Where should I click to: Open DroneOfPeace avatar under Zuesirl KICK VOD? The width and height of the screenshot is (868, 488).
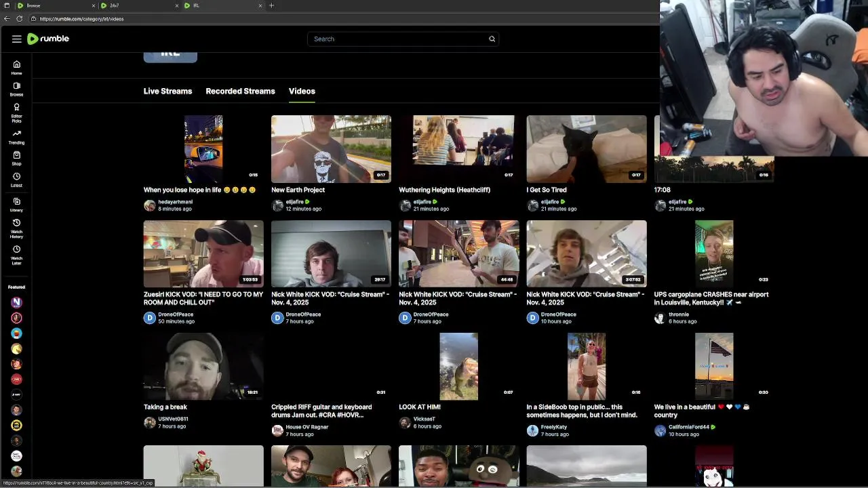click(x=149, y=318)
